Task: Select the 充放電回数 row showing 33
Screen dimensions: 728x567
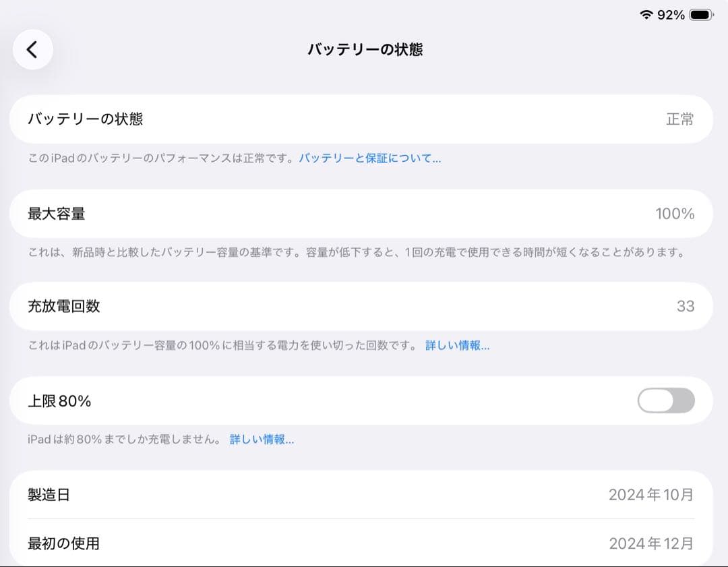Action: 364,307
